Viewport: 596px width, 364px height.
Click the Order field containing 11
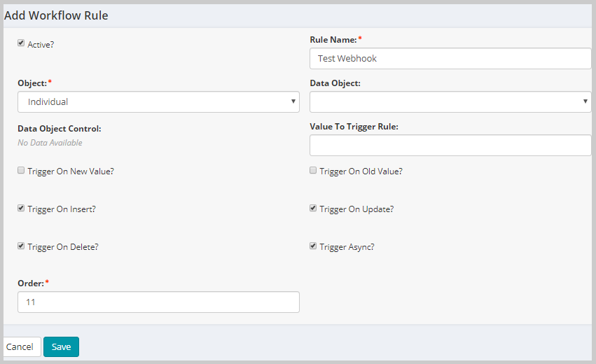(x=158, y=302)
